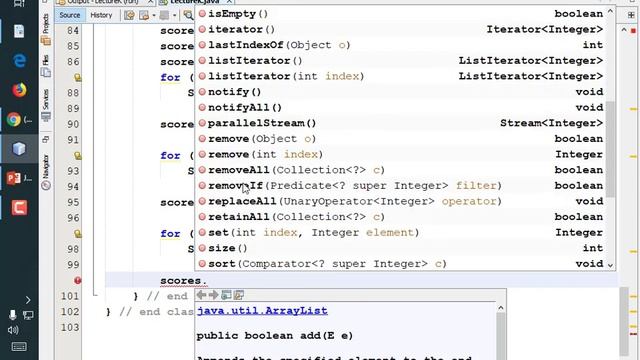Click hint bulb on line 97
Screen dimensions: 640x360
[78, 233]
